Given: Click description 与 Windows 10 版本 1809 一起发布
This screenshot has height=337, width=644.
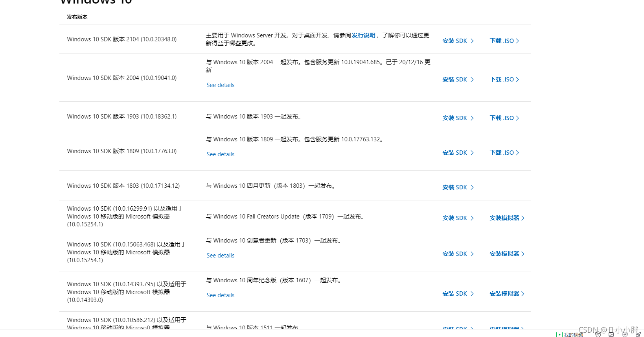Looking at the screenshot, I should pos(295,139).
